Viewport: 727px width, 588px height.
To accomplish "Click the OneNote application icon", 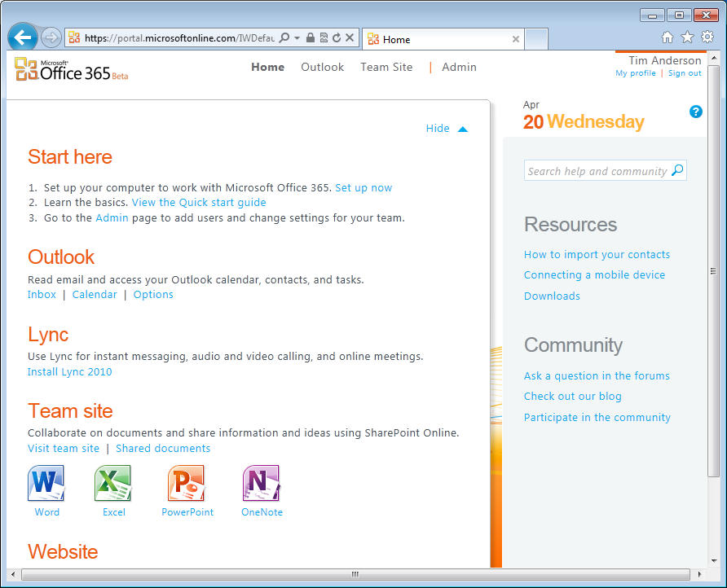I will pyautogui.click(x=262, y=483).
